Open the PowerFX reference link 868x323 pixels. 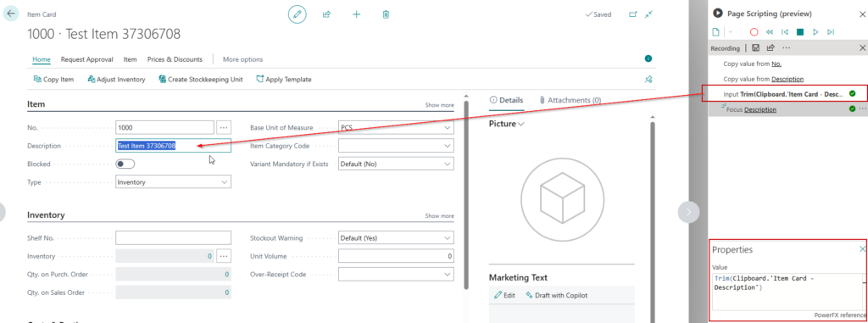(840, 315)
